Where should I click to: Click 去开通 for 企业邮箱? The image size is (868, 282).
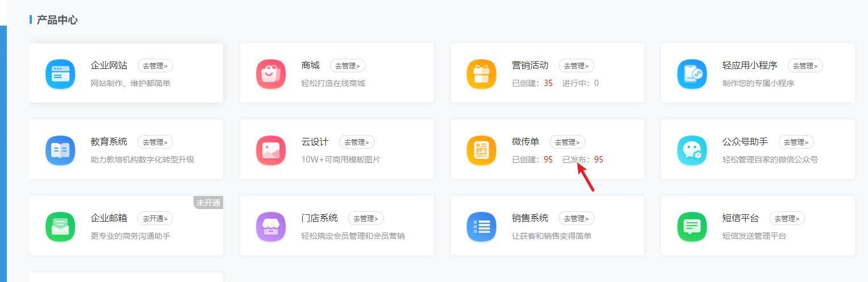[155, 218]
